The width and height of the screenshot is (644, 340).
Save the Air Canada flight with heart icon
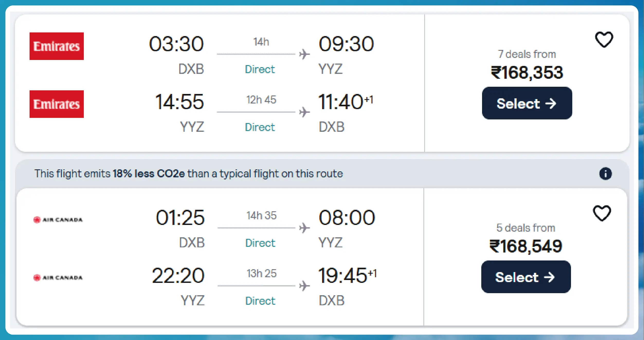pyautogui.click(x=602, y=213)
